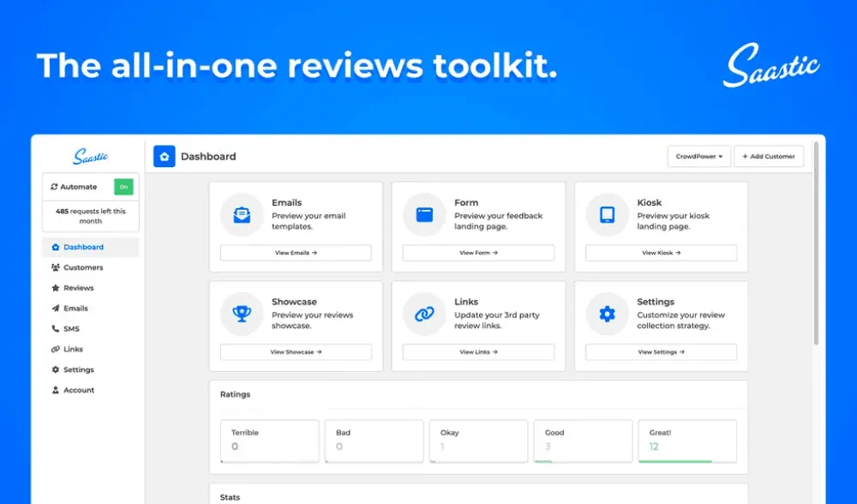
Task: Select SMS from the sidebar menu
Action: click(x=71, y=329)
